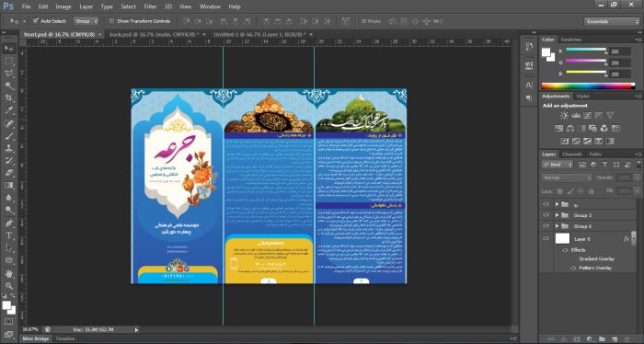Screen dimensions: 644x344
Task: Switch to the Channels tab
Action: point(572,155)
